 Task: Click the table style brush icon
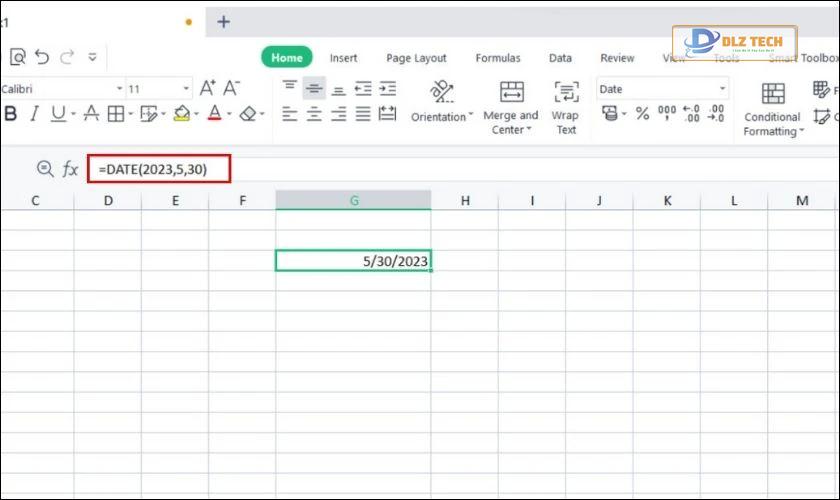pyautogui.click(x=148, y=114)
